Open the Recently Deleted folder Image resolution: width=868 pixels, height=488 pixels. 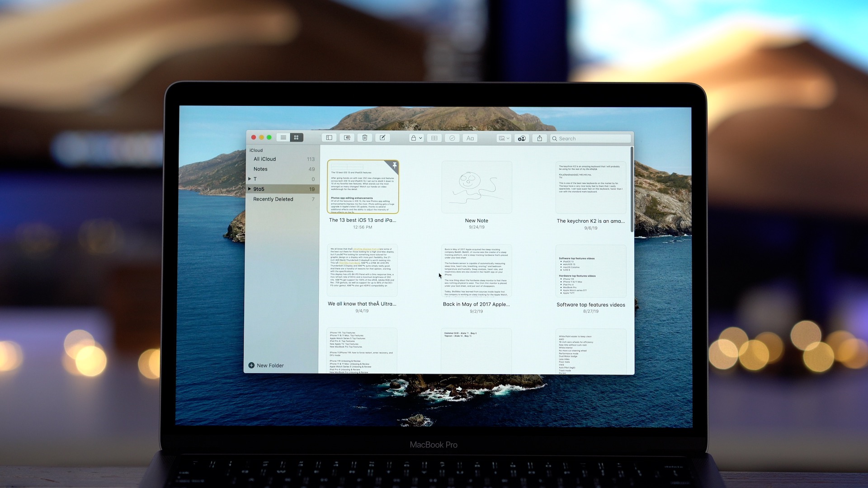273,199
